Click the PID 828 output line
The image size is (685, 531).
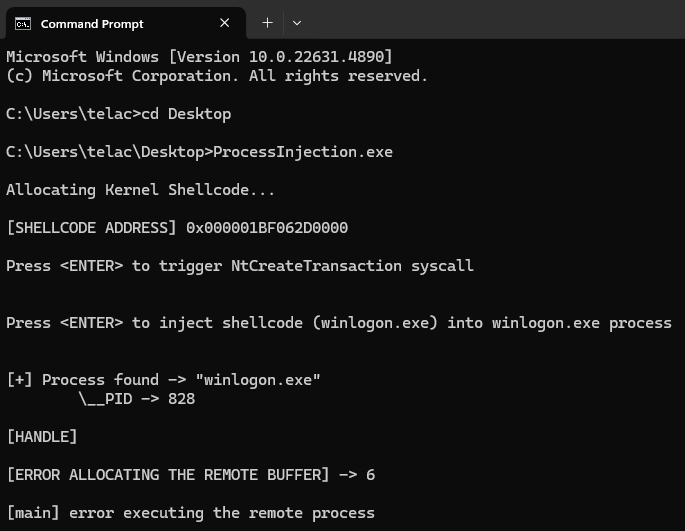137,399
